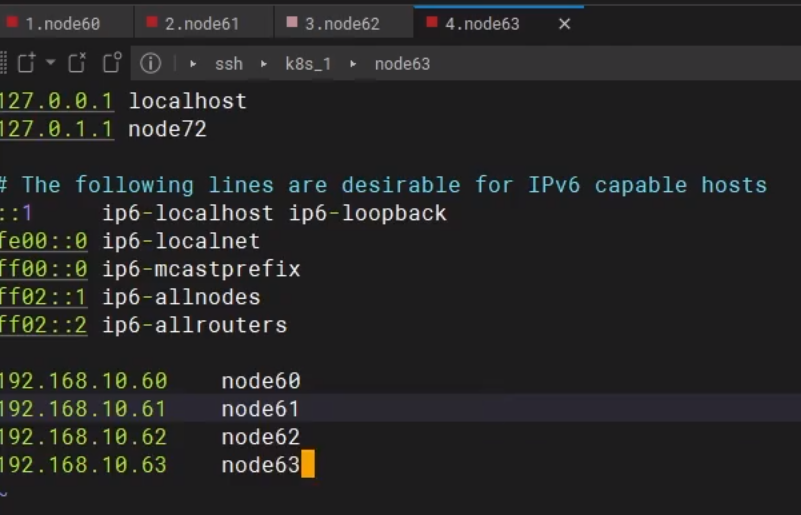Image resolution: width=801 pixels, height=515 pixels.
Task: Click the session icon with circle badge
Action: coord(112,63)
